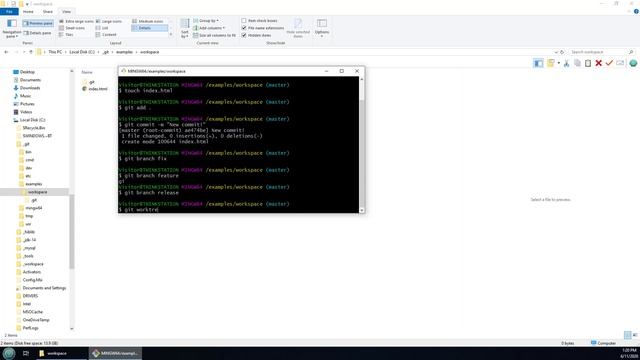
Task: Open Task View on the taskbar
Action: (26, 353)
